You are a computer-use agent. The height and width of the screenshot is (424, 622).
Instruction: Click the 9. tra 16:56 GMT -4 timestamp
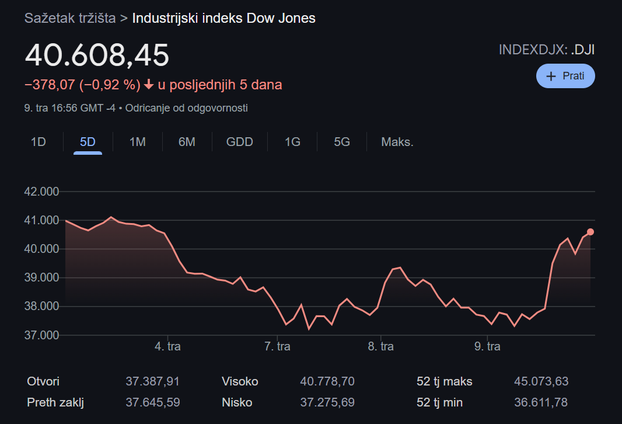[70, 108]
